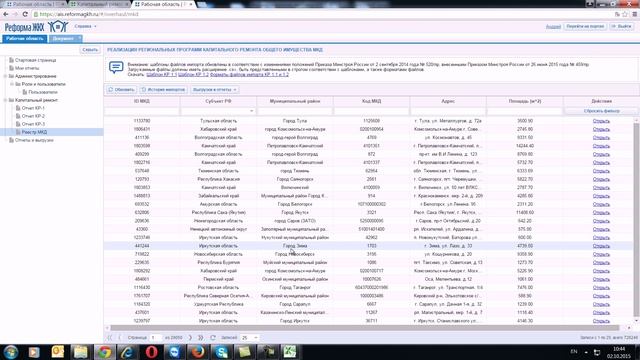Open the Шаблон КР 1.2 download link
The width and height of the screenshot is (640, 360).
[193, 75]
